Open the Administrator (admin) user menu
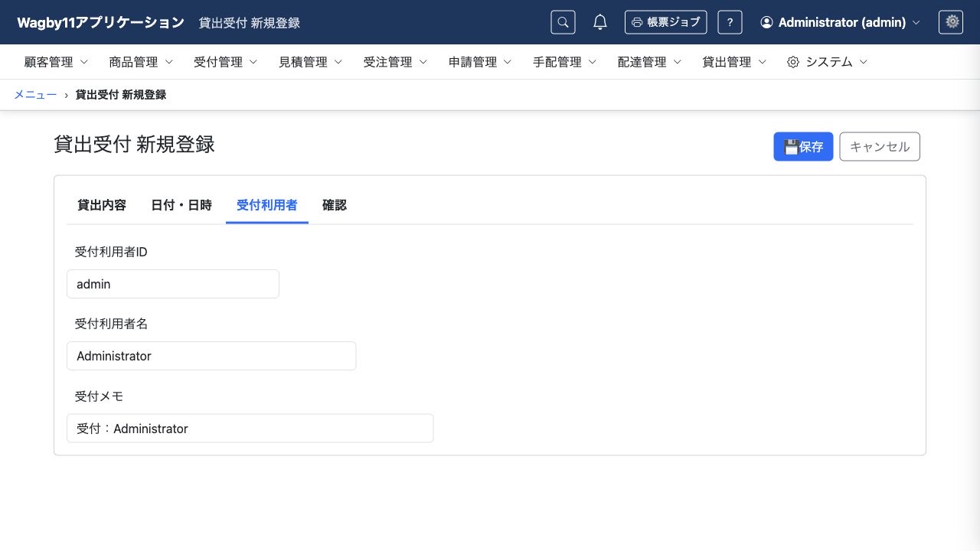This screenshot has width=980, height=551. click(840, 22)
